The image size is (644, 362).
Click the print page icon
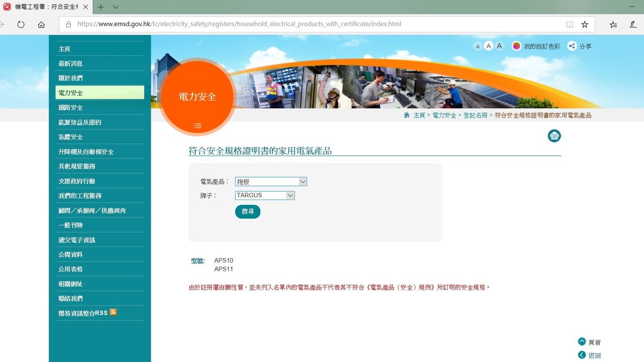[554, 136]
